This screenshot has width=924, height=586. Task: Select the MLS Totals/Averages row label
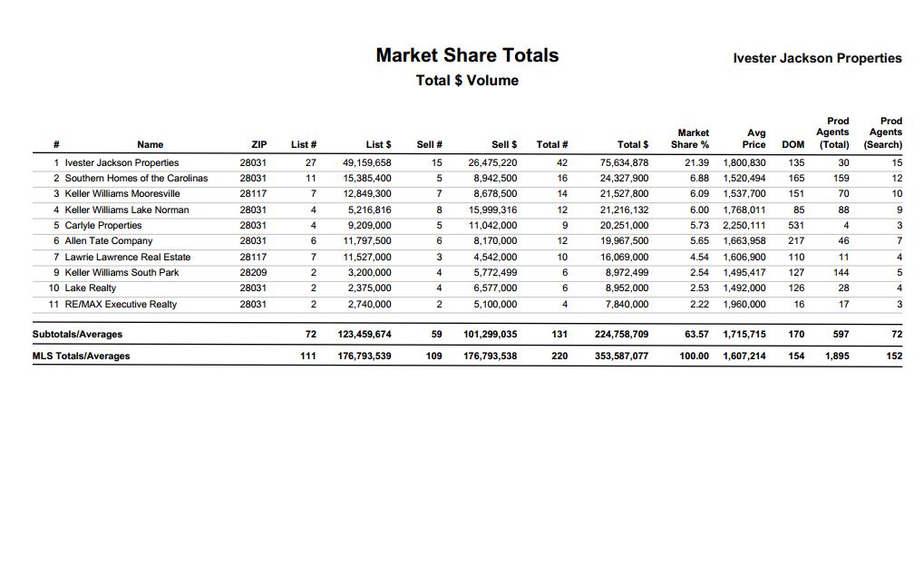coord(81,356)
